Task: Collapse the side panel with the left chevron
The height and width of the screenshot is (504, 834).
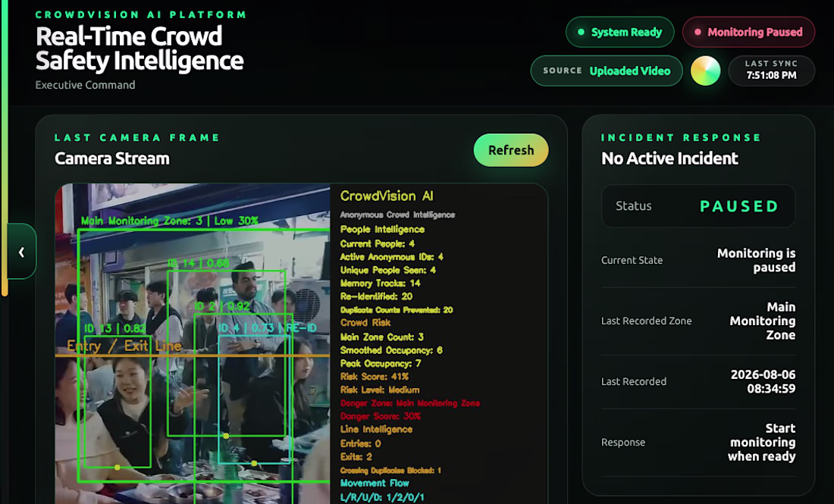Action: click(21, 252)
